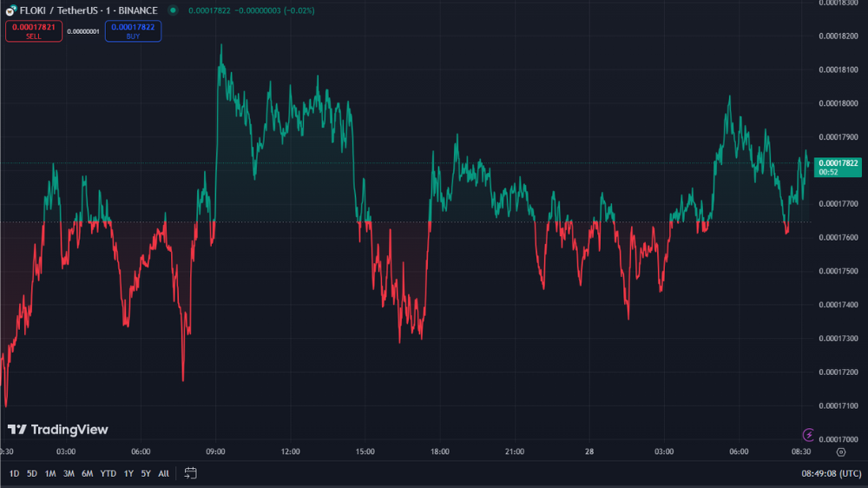Click the 12:00 time axis label
This screenshot has height=488, width=868.
[290, 452]
